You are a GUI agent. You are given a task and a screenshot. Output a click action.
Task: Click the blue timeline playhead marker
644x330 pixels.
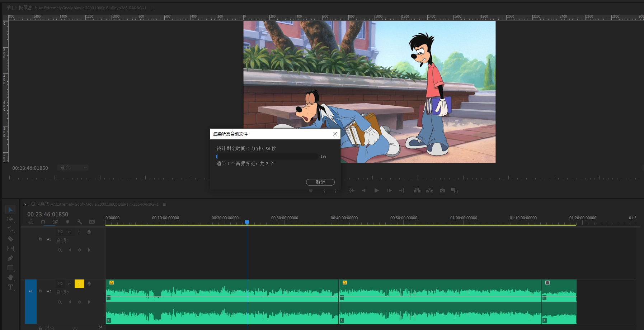[247, 222]
